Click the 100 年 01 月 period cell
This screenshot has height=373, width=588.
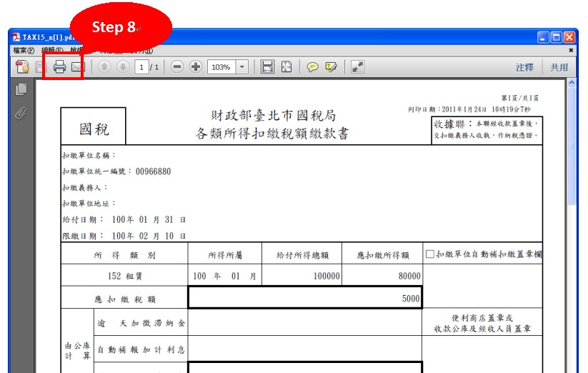pyautogui.click(x=224, y=276)
